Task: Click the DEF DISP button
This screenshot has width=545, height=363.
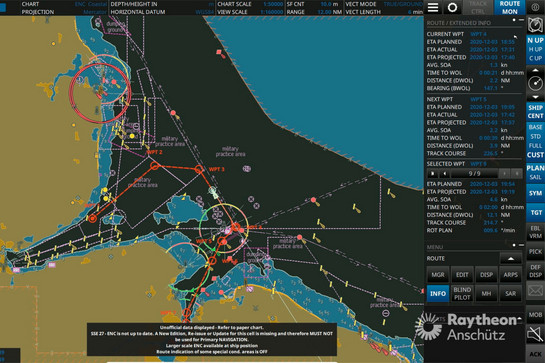Action: pyautogui.click(x=535, y=271)
